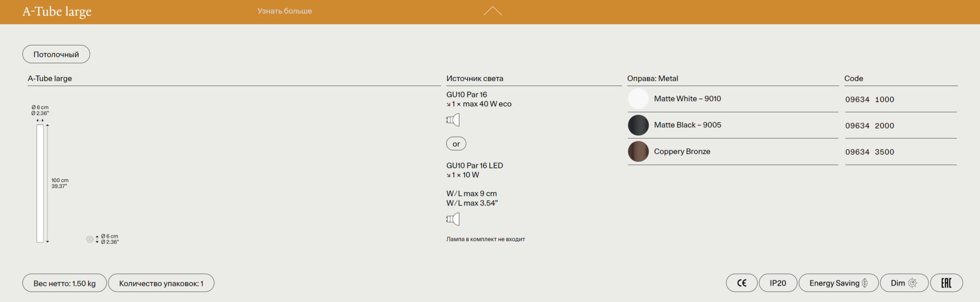Click the EAC certification badge
This screenshot has width=980, height=302.
pos(946,283)
